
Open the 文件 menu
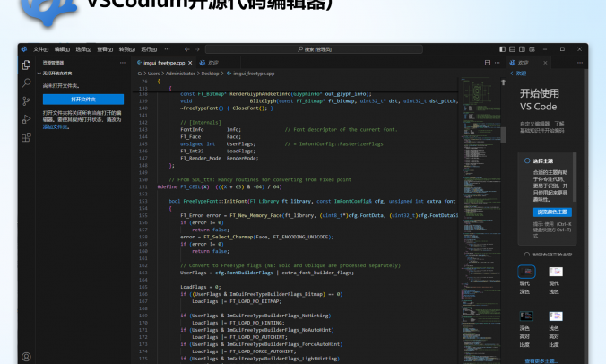(40, 49)
